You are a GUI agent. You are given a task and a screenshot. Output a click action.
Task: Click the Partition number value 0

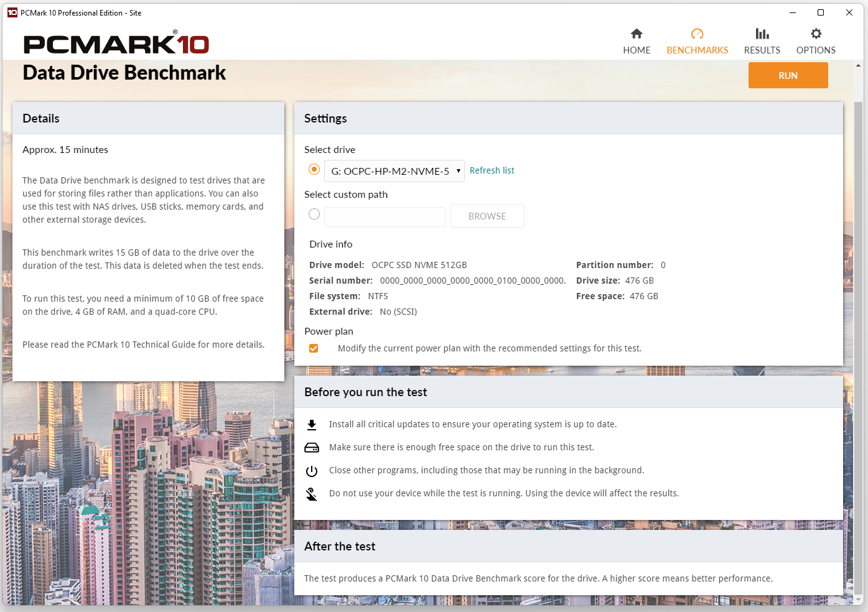point(663,265)
